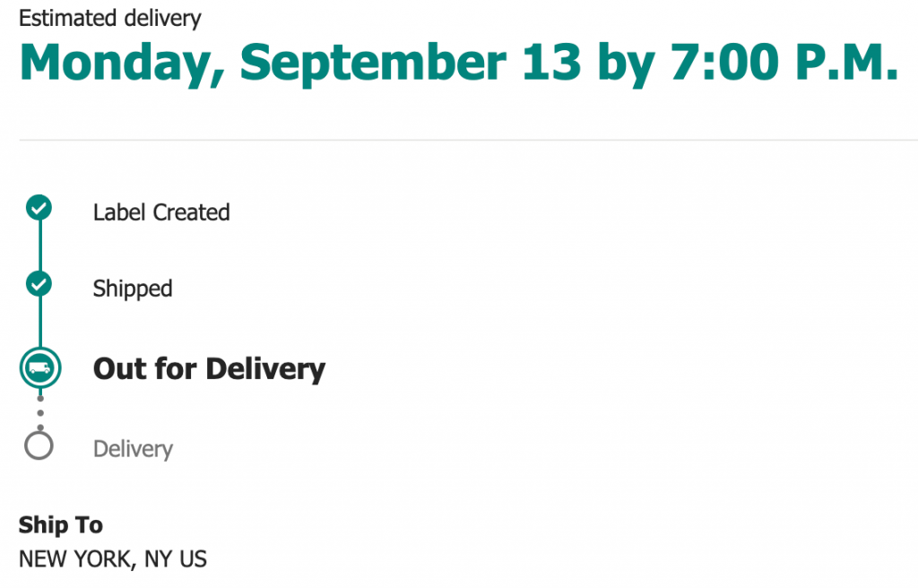Select the Out for Delivery truck icon
The width and height of the screenshot is (918, 588).
coord(39,367)
